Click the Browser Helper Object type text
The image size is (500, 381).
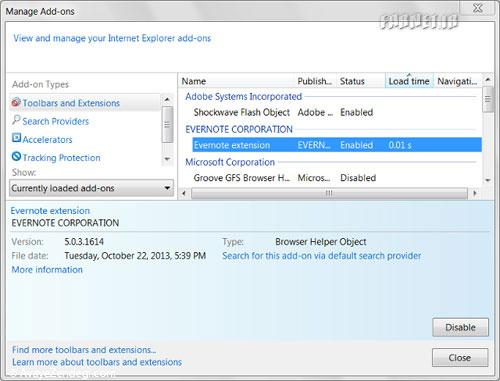coord(321,242)
